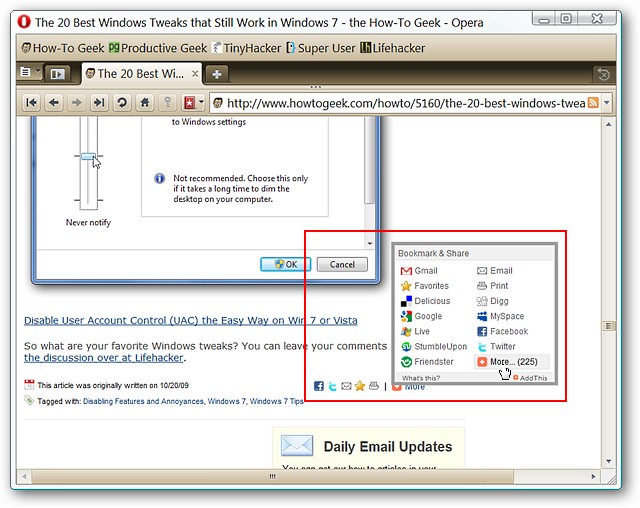Viewport: 640px width, 508px height.
Task: Reload the current page
Action: point(122,102)
